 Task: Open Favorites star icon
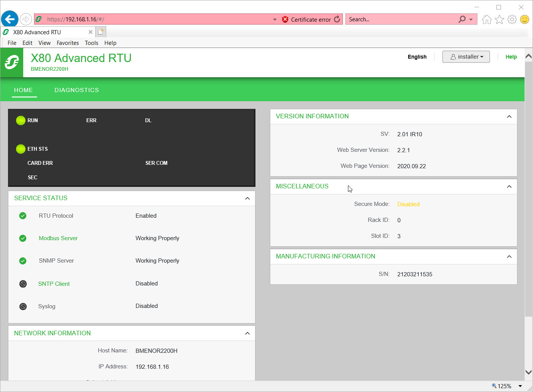point(499,19)
